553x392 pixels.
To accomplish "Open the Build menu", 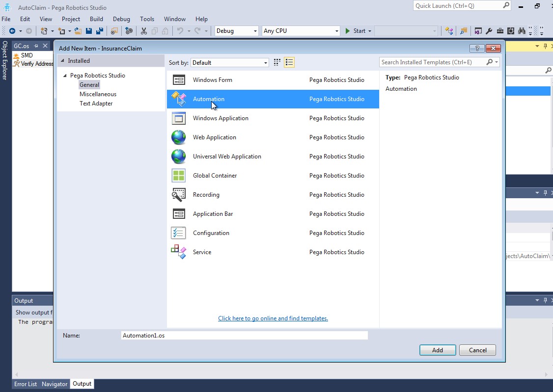I will (x=96, y=19).
